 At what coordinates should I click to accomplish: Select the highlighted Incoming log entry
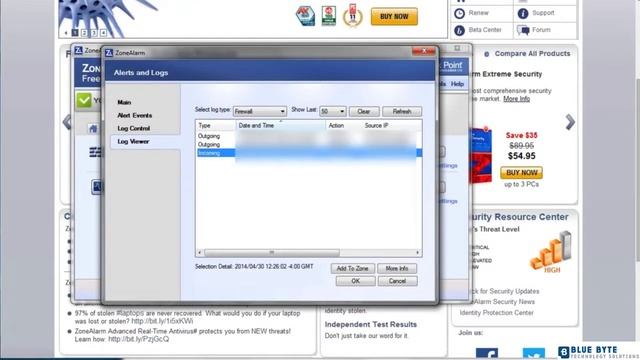(308, 153)
